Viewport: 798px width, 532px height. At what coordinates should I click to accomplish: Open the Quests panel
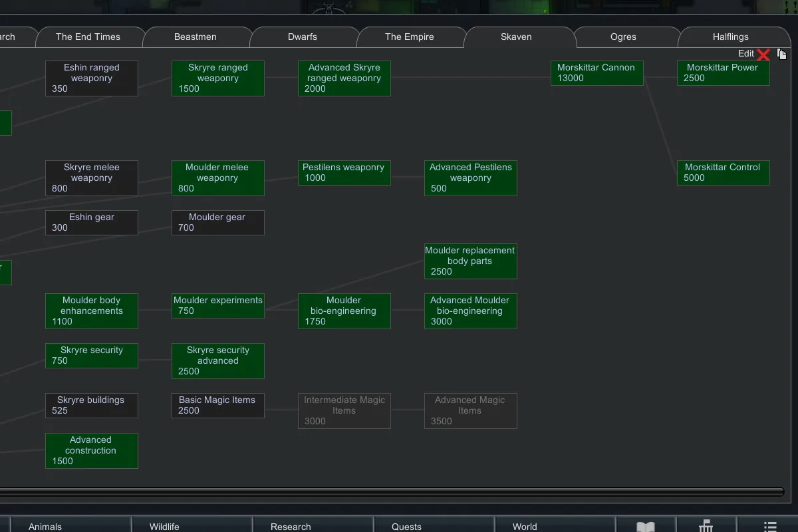(406, 526)
